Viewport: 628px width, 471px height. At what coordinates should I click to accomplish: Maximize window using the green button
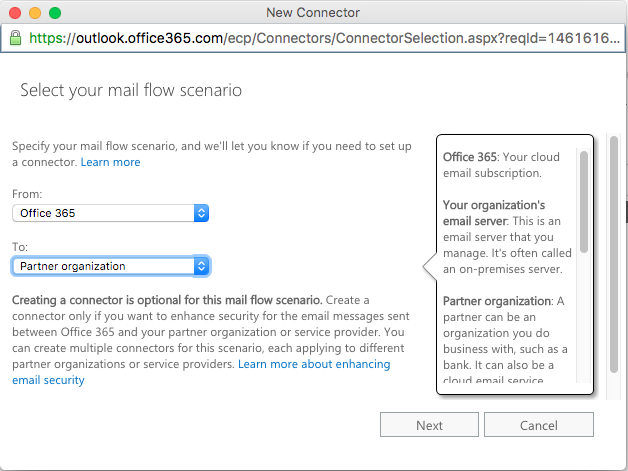coord(55,13)
